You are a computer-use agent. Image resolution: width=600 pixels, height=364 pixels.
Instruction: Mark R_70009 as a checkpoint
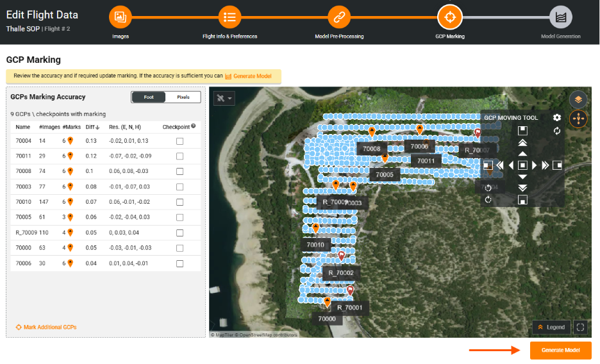pos(179,233)
